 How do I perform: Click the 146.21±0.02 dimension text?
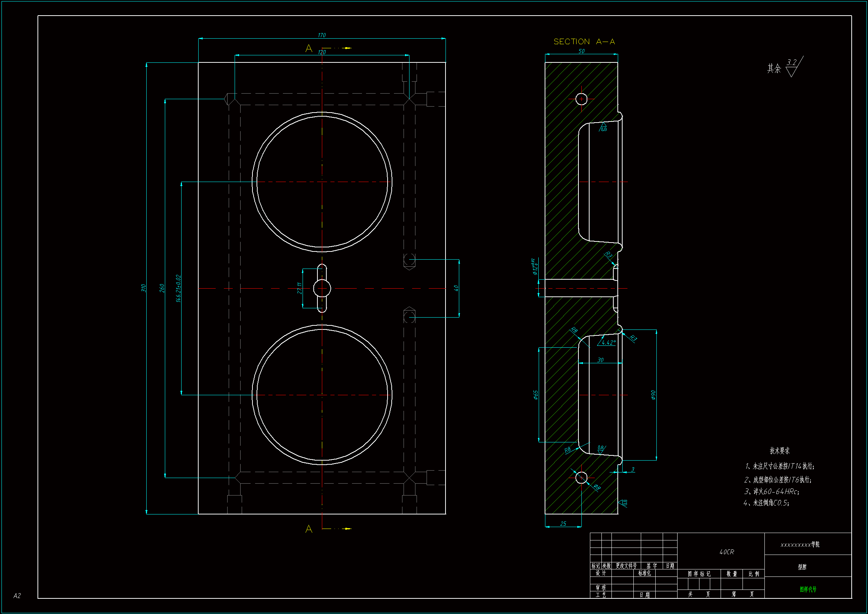pyautogui.click(x=179, y=288)
